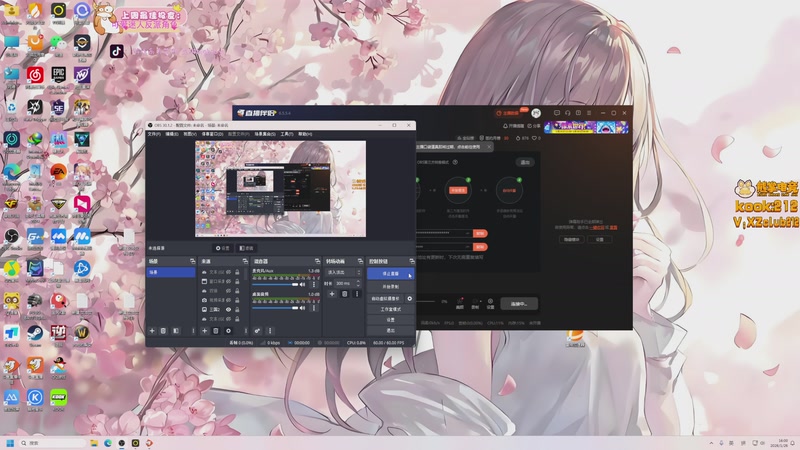800x450 pixels.
Task: Toggle visibility eye of window capture source
Action: (229, 281)
